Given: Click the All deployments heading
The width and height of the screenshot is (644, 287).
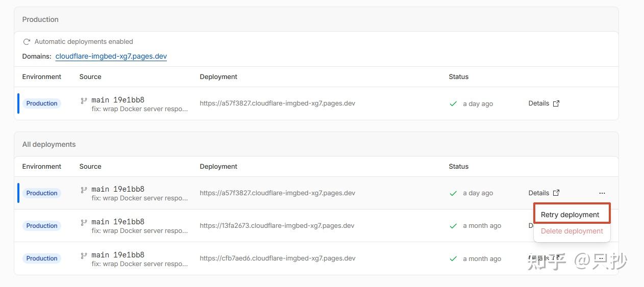Looking at the screenshot, I should click(49, 144).
